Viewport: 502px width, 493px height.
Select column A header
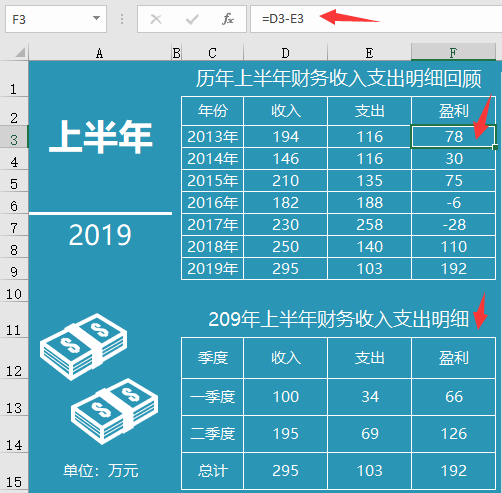coord(100,53)
